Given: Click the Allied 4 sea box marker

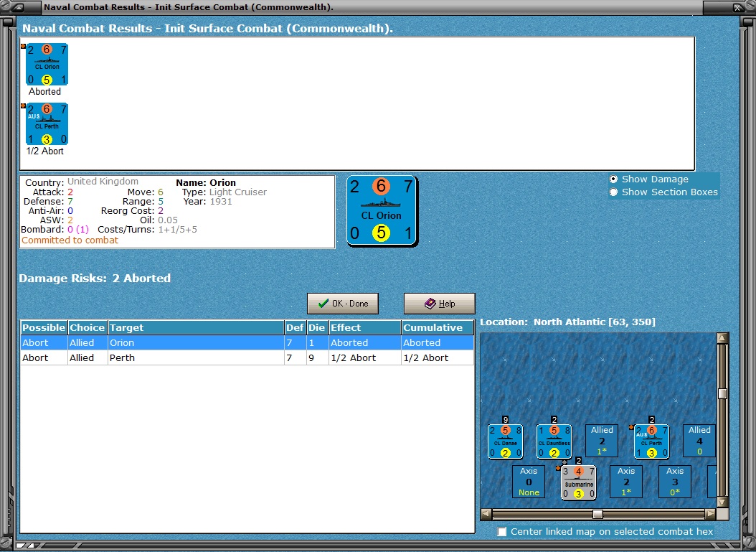Looking at the screenshot, I should tap(699, 441).
